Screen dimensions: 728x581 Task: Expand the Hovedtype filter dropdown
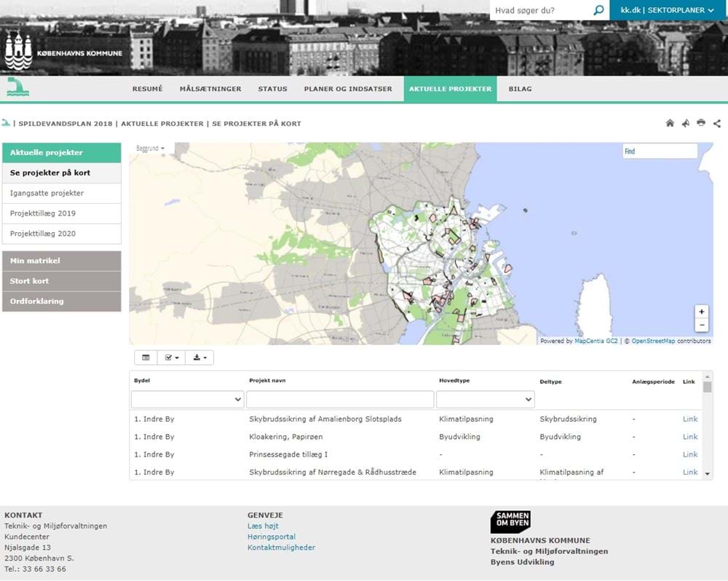[485, 400]
